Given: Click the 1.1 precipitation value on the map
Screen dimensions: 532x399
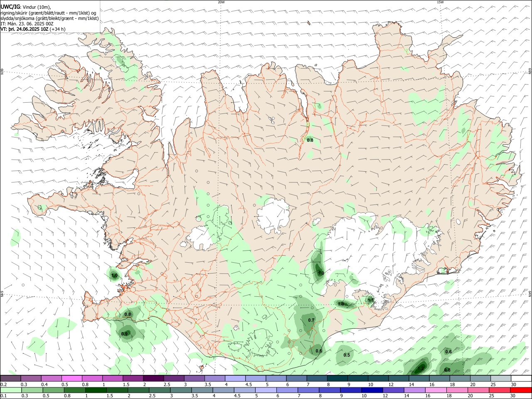Looking at the screenshot, I should (x=371, y=300).
